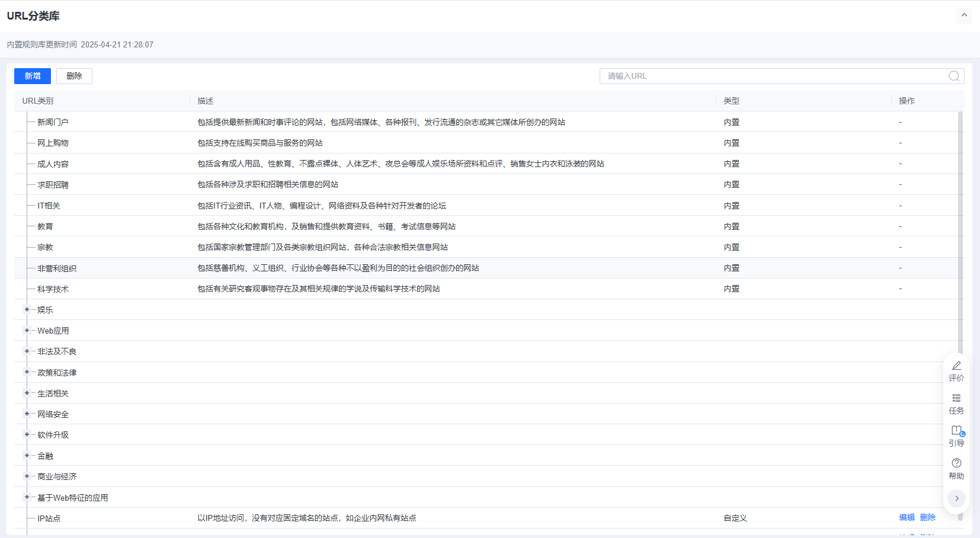
Task: Expand the 娱乐 category node
Action: tap(27, 309)
